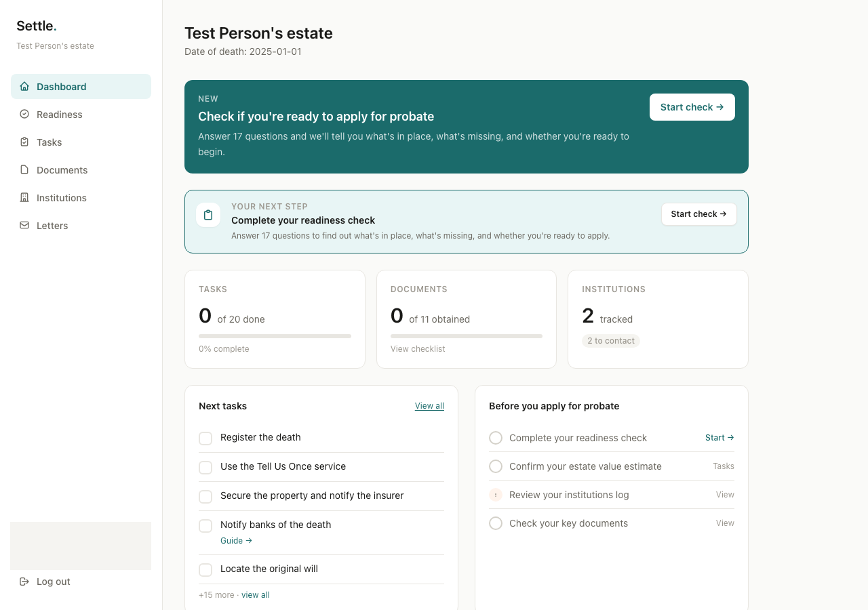
Task: Click the Readiness checkmark circle icon
Action: pos(24,114)
